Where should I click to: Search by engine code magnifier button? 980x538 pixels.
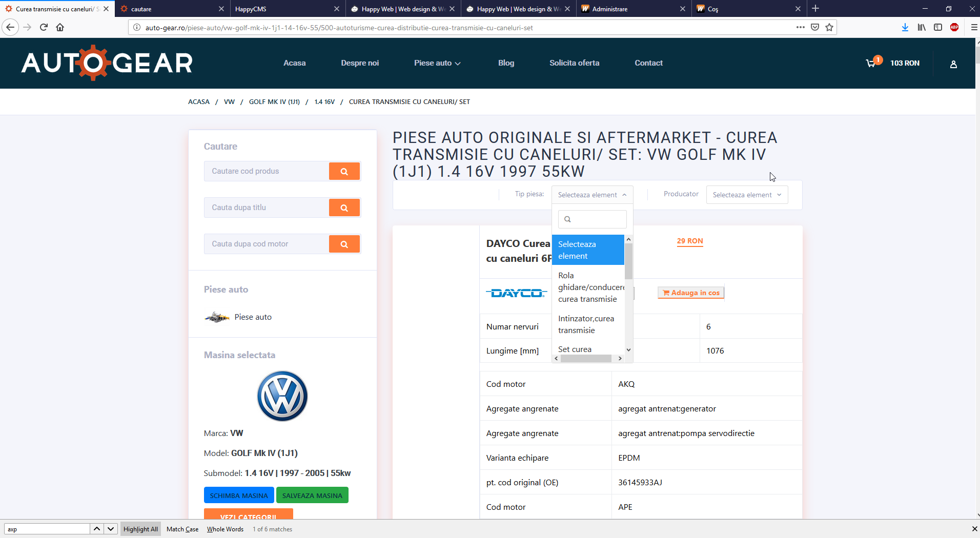(x=344, y=244)
